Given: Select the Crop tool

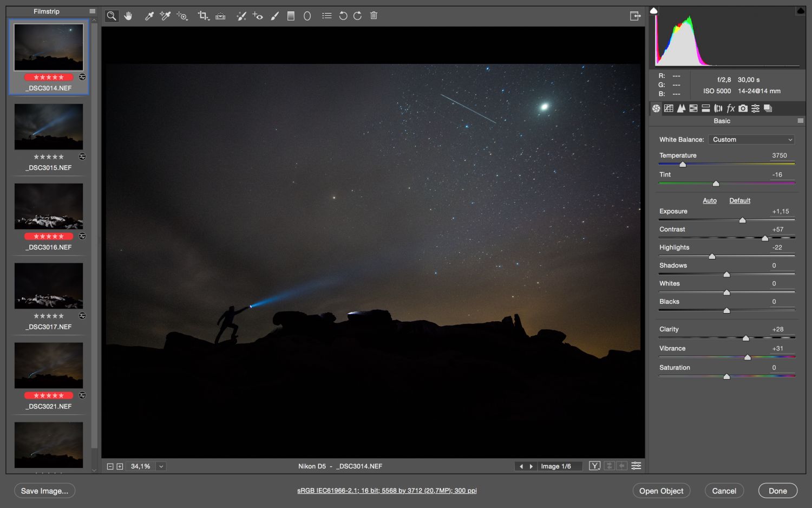Looking at the screenshot, I should click(x=203, y=16).
